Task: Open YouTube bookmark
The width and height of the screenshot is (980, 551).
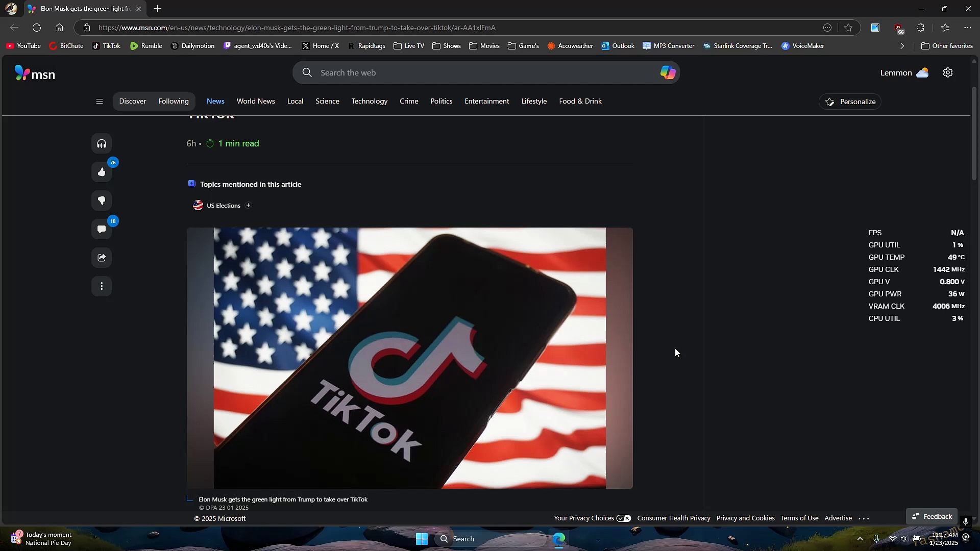Action: 23,46
